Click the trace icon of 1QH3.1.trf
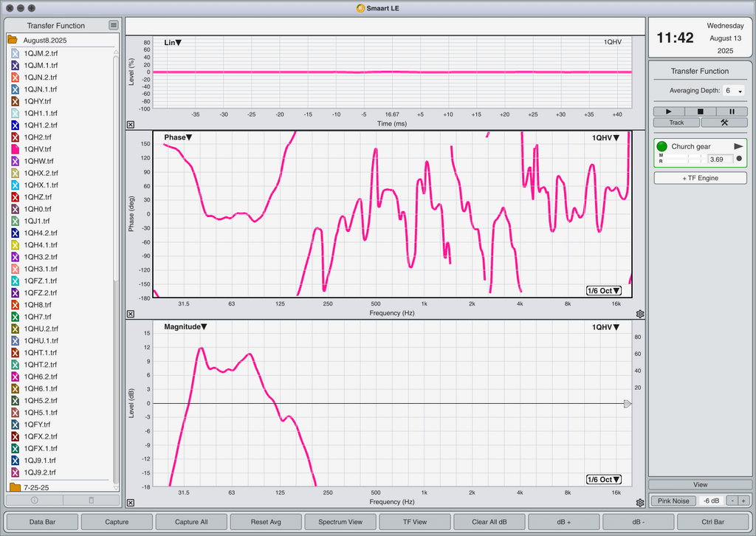The width and height of the screenshot is (756, 536). 15,269
